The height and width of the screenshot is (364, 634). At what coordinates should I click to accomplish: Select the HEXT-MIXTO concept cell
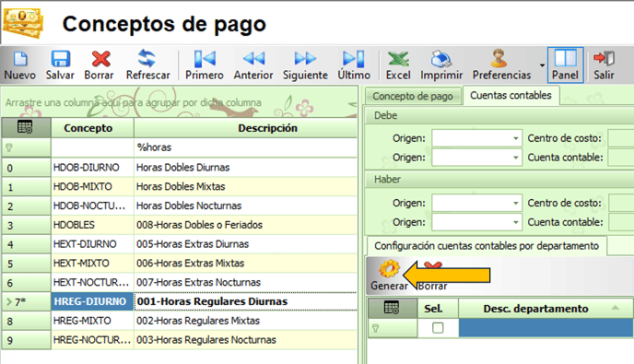[x=92, y=264]
